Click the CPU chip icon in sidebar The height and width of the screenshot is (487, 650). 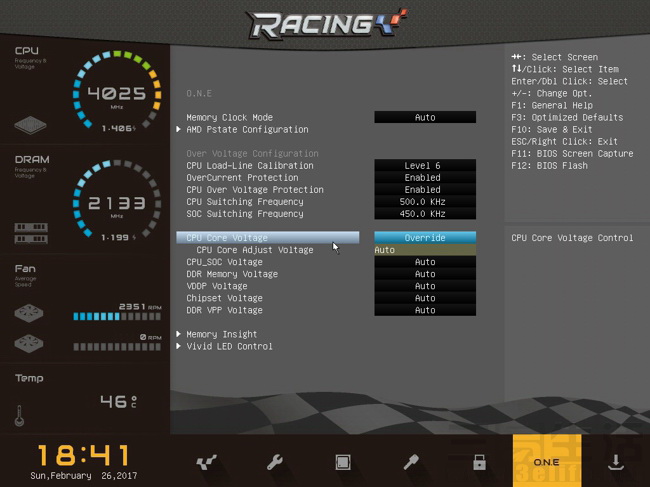30,125
